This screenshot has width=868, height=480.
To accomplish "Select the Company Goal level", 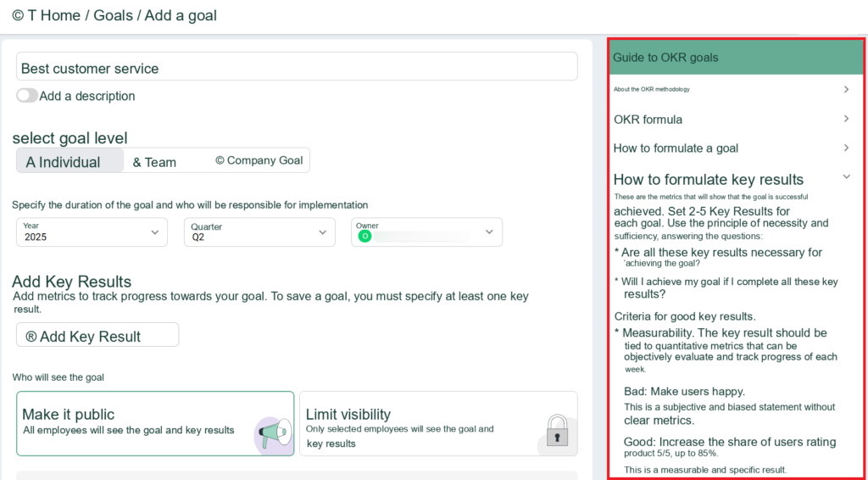I will point(259,160).
